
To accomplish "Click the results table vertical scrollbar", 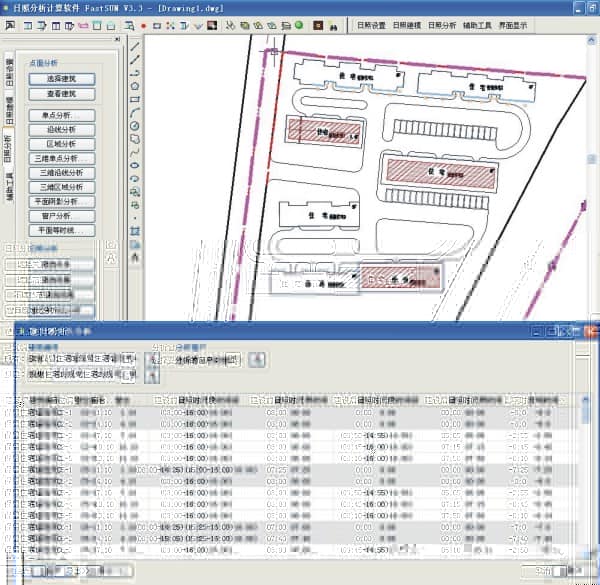I will [585, 474].
